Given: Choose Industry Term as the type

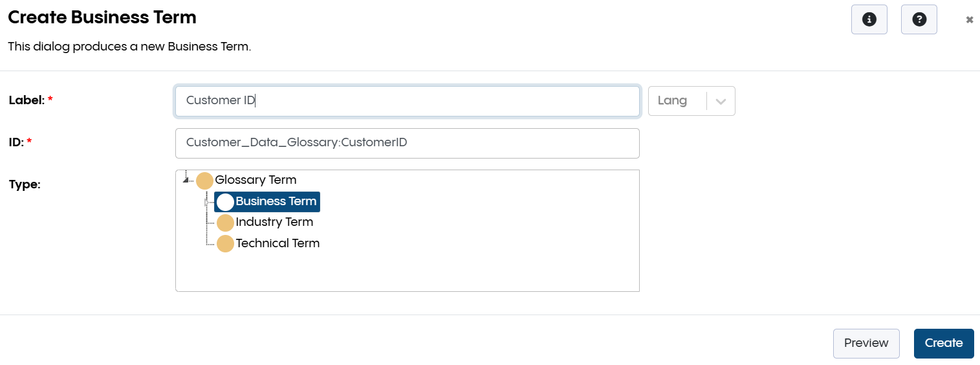Looking at the screenshot, I should click(274, 222).
